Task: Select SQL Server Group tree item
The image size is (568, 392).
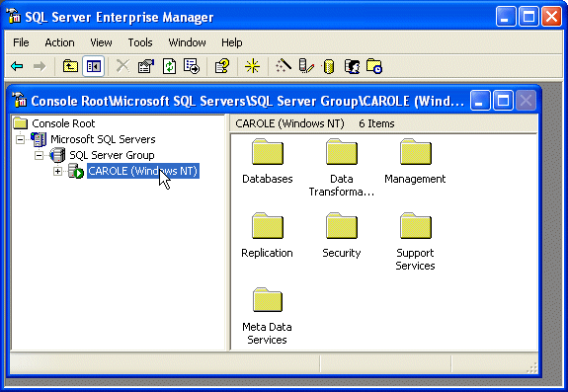Action: [112, 155]
